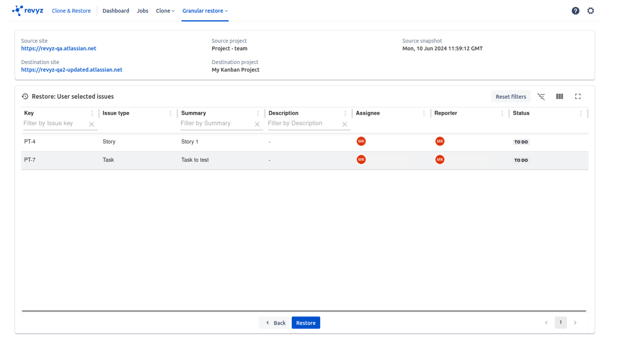The image size is (644, 354).
Task: Click the Story issue type cell
Action: pos(109,142)
